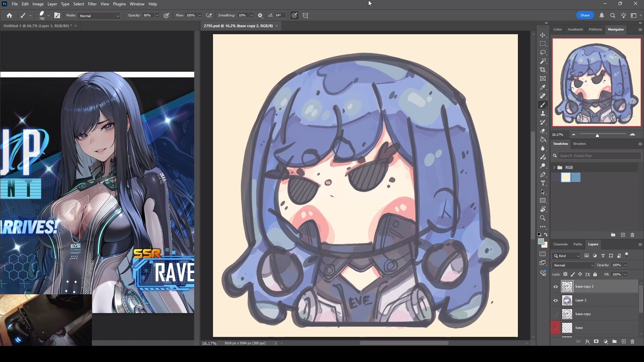Hide Layer 2 visibility eye
Viewport: 644px width, 362px height.
coord(555,300)
